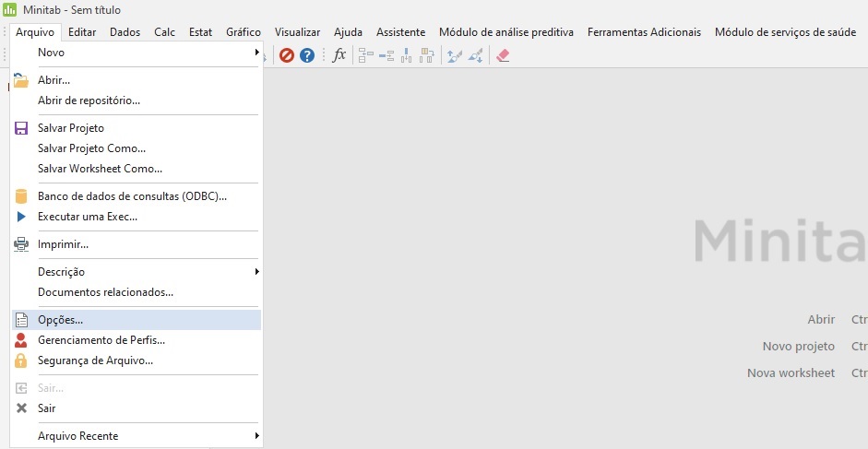
Task: Click the purple floppy disk icon for Salvar Projeto
Action: (x=21, y=128)
